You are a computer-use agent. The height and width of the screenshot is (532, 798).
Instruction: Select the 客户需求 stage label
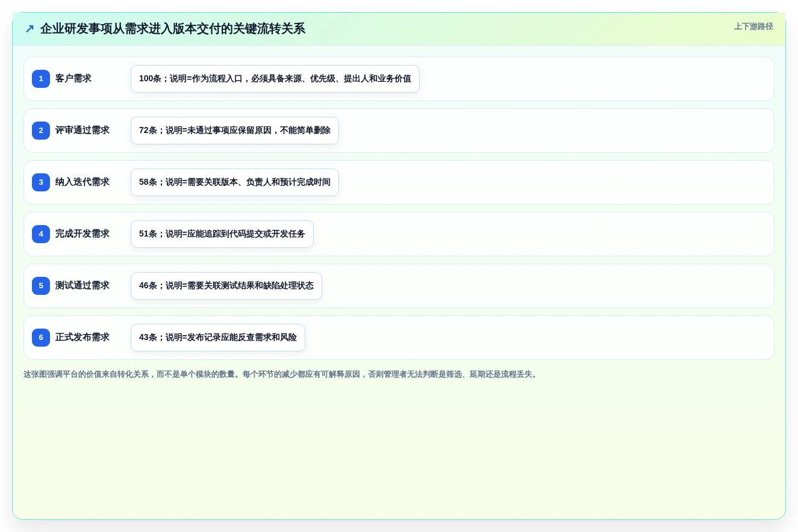[x=73, y=79]
